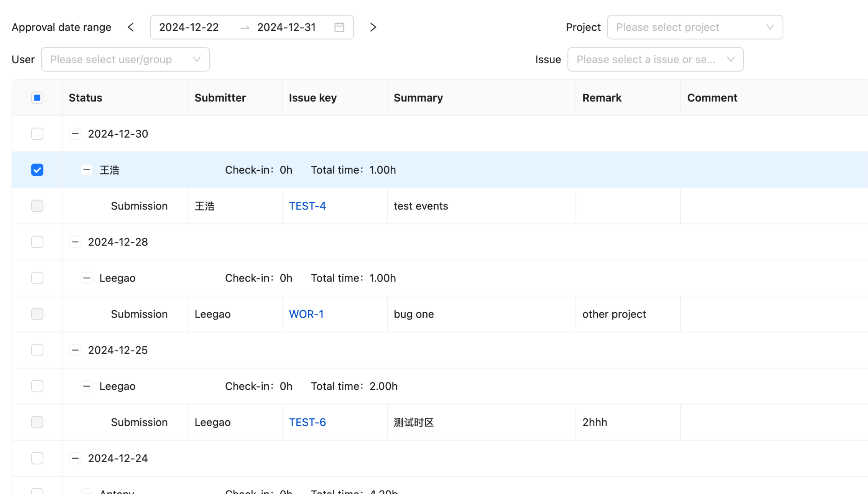Collapse the 2024-12-28 date group
The image size is (868, 494).
coord(75,242)
